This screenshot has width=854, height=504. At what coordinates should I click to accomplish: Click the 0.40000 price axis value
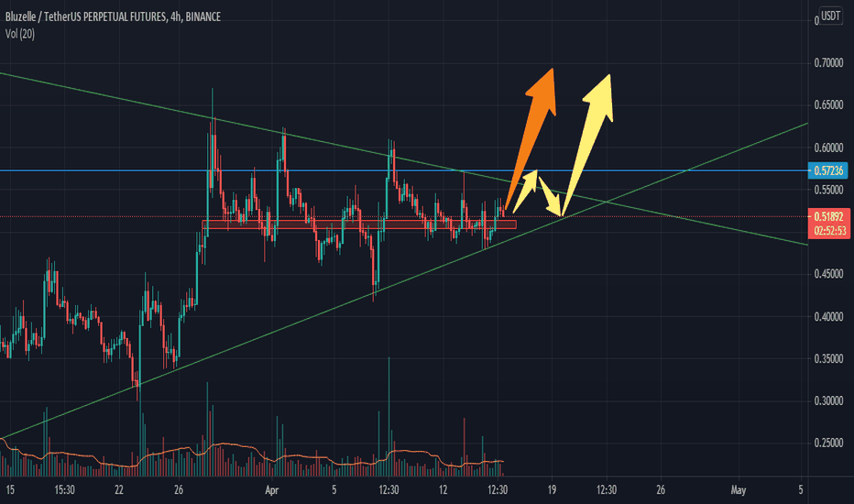coord(828,316)
